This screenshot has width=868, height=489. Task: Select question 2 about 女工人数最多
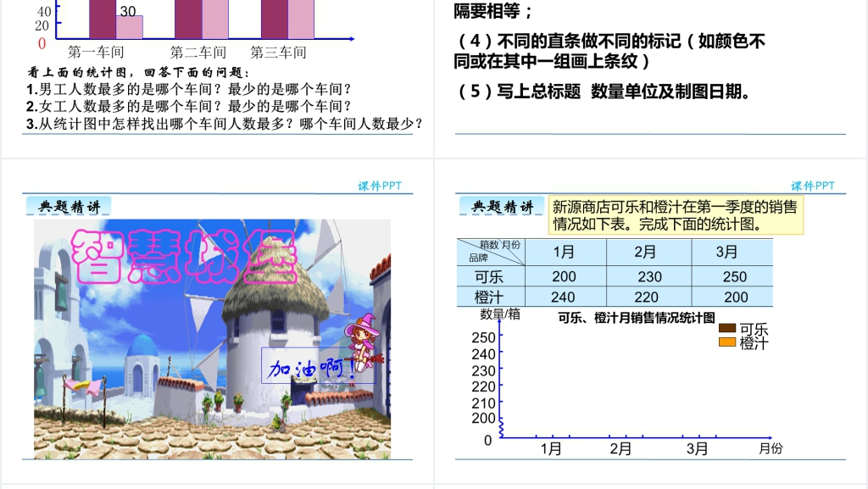pos(189,106)
